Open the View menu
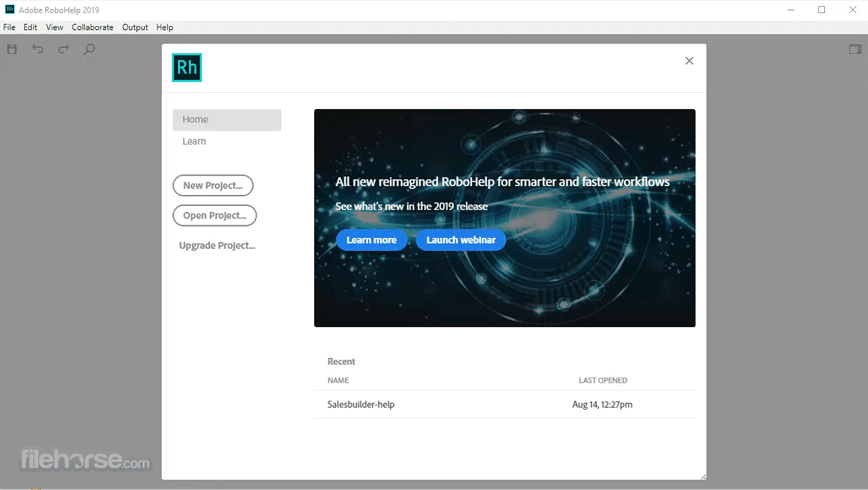 pos(54,27)
